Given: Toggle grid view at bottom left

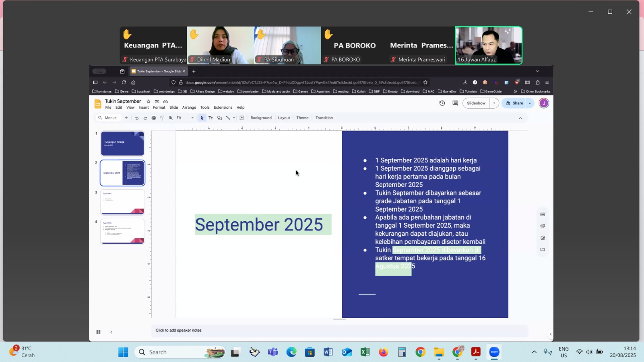Looking at the screenshot, I should point(98,332).
